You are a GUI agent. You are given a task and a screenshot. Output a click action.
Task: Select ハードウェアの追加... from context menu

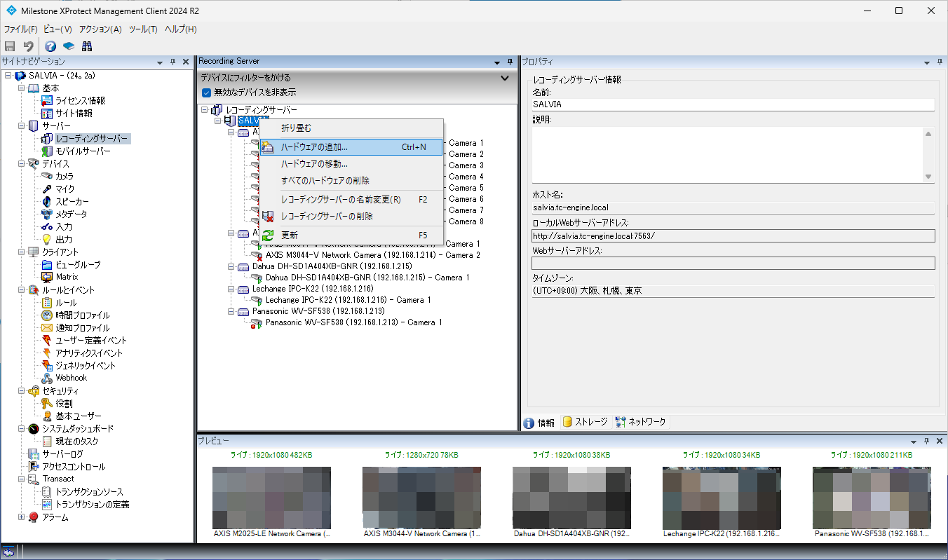pyautogui.click(x=351, y=147)
